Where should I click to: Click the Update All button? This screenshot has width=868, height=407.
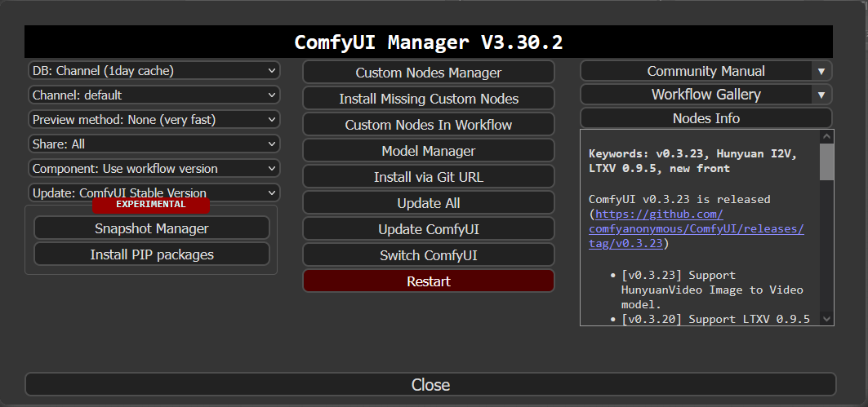point(429,204)
